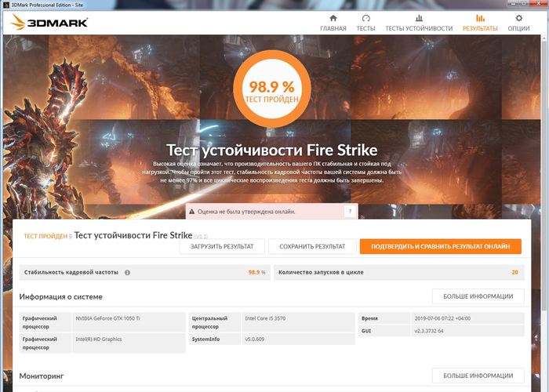The height and width of the screenshot is (392, 549).
Task: Open the Опции gear icon
Action: [518, 18]
